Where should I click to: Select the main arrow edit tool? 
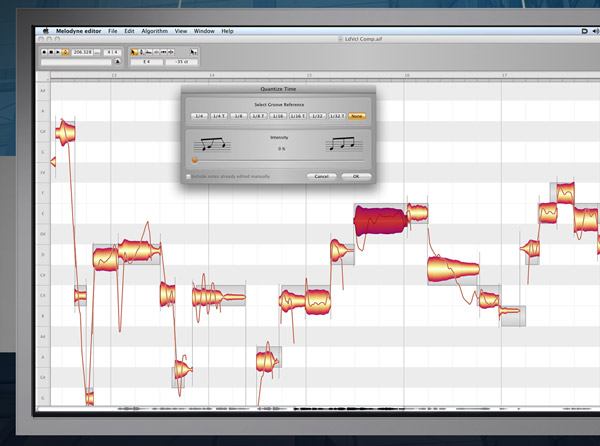pyautogui.click(x=134, y=52)
